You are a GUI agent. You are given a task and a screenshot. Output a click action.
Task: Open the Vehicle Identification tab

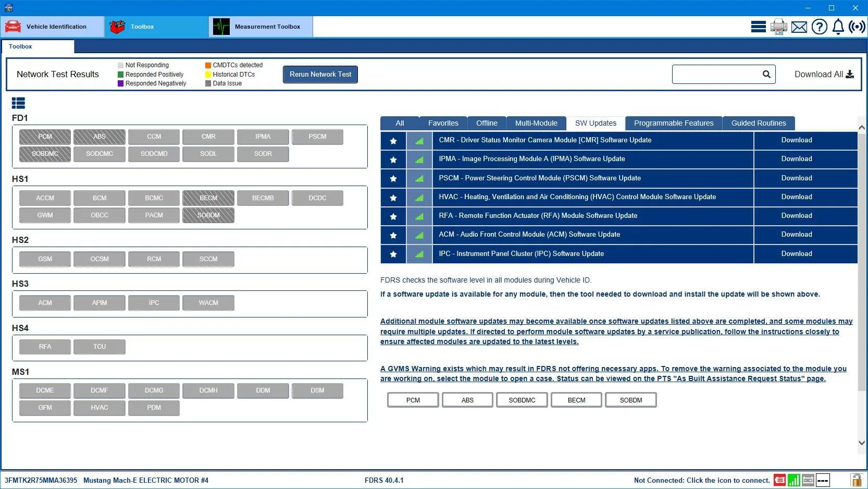52,27
